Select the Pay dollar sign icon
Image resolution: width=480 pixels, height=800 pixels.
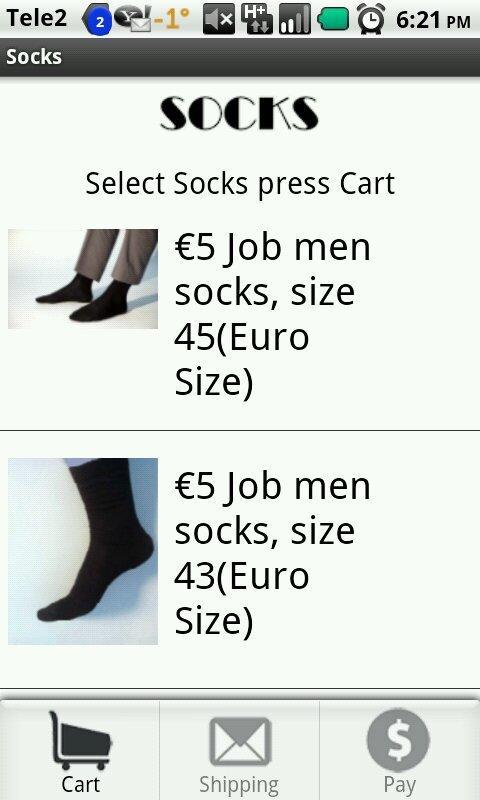tap(398, 739)
